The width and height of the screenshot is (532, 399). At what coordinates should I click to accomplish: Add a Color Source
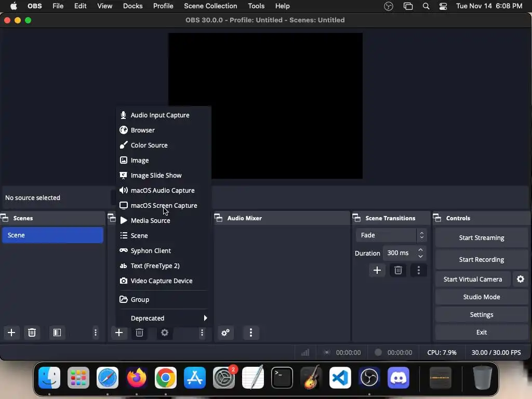tap(164, 145)
